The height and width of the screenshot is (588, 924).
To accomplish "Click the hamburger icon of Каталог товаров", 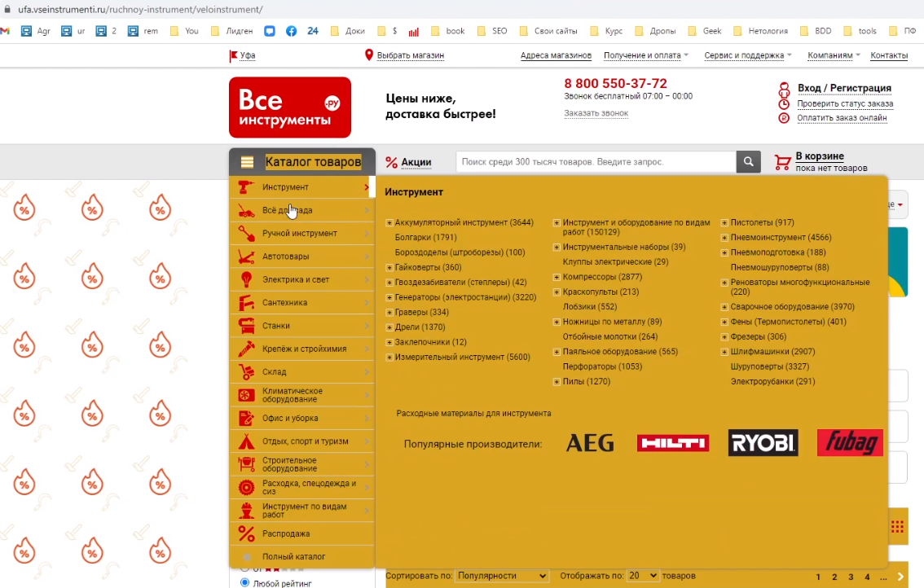I will point(247,162).
